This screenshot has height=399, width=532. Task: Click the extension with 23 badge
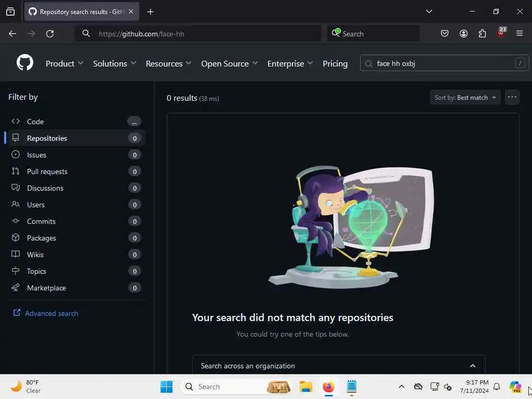click(x=501, y=33)
